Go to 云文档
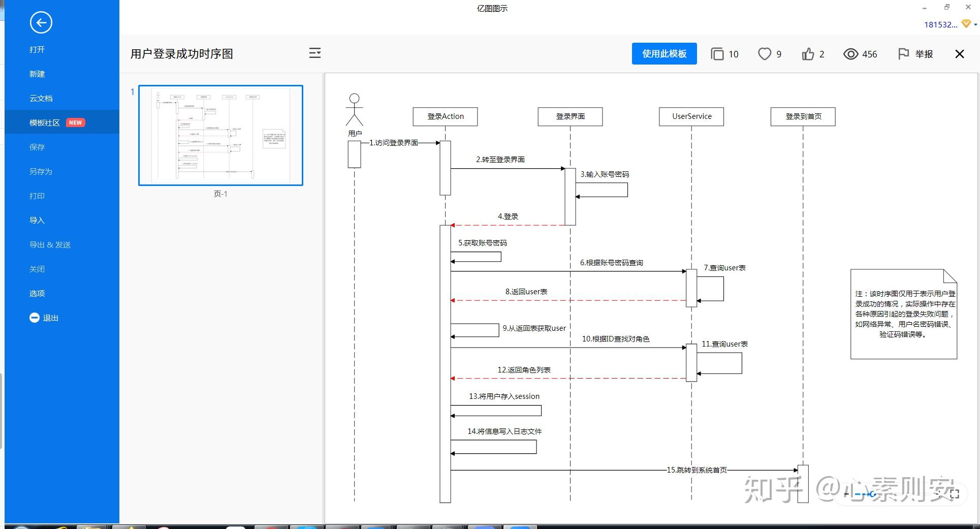Viewport: 980px width, 529px height. (41, 98)
